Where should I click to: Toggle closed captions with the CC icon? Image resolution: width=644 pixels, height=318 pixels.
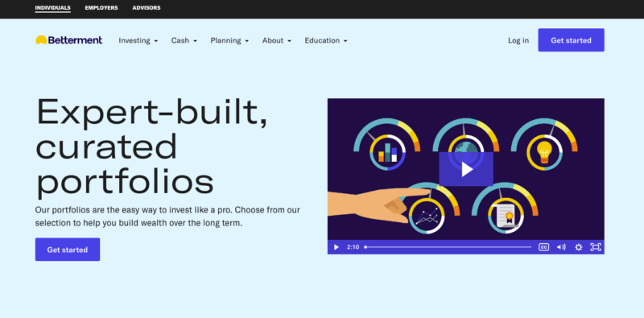pyautogui.click(x=543, y=247)
